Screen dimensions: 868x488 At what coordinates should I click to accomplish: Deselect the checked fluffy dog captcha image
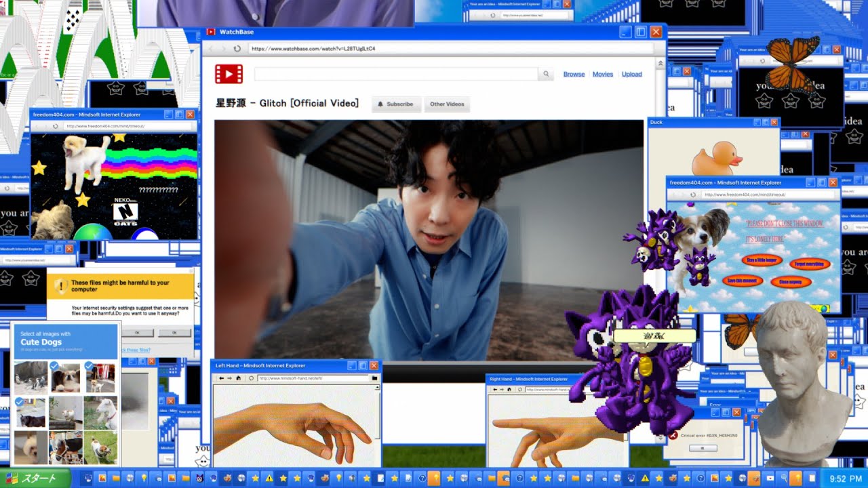66,377
